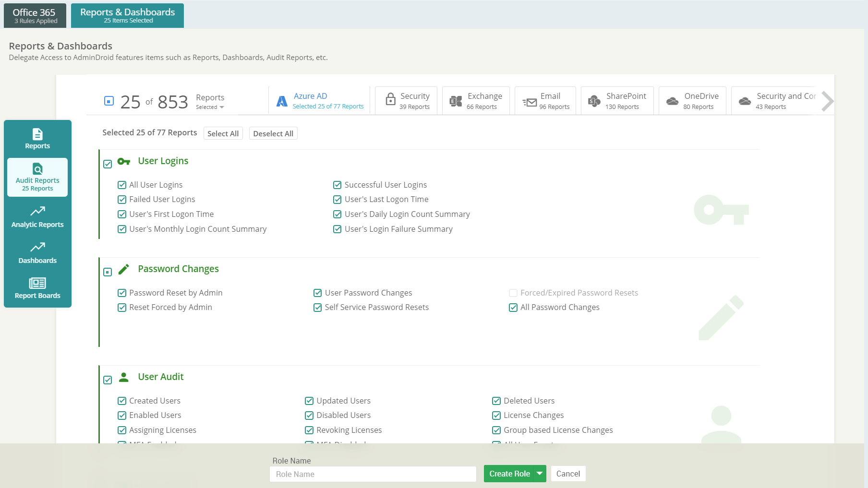Enable Forced/Expired Password Resets
The image size is (868, 488).
pyautogui.click(x=513, y=293)
